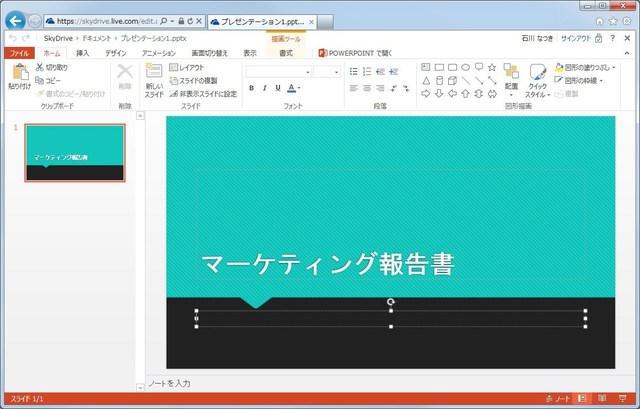Image resolution: width=640 pixels, height=409 pixels.
Task: Toggle the ノート notes pane button
Action: pyautogui.click(x=558, y=398)
